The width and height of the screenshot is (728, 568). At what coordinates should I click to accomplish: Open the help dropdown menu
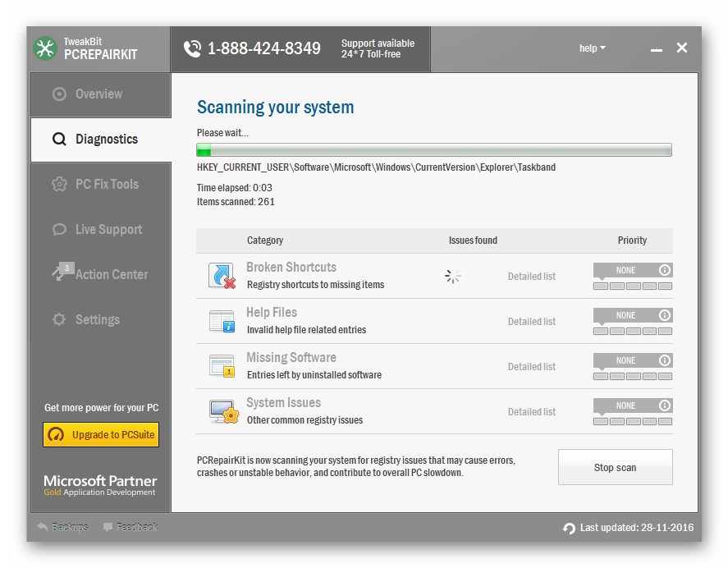pos(592,48)
